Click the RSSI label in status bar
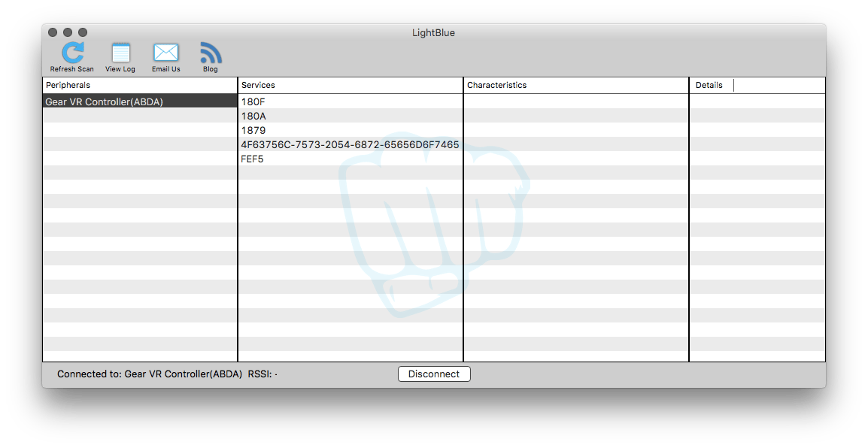The width and height of the screenshot is (868, 448). 262,374
